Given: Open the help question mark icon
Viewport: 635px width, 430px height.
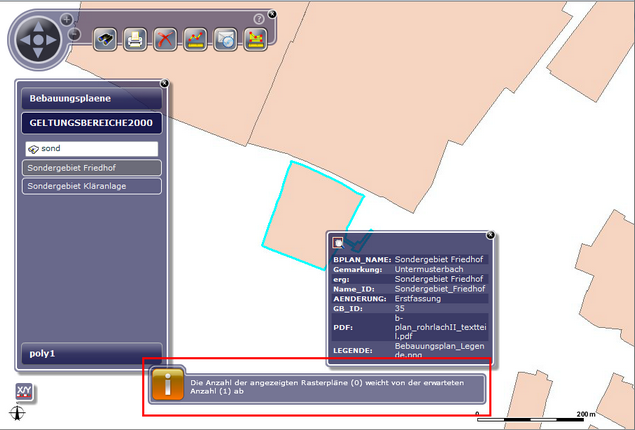Looking at the screenshot, I should pos(258,19).
